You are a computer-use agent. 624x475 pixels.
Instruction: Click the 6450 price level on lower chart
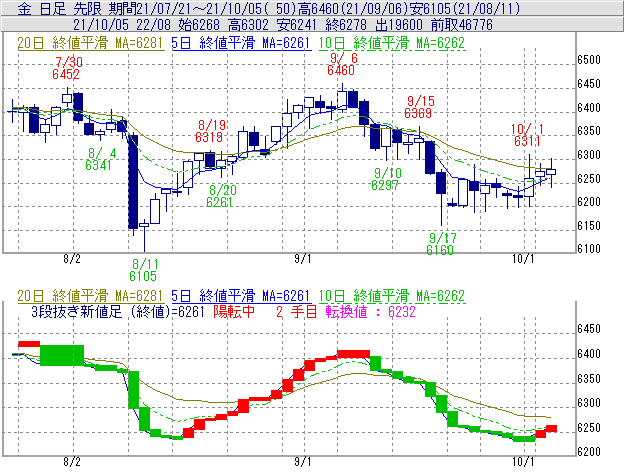[589, 329]
